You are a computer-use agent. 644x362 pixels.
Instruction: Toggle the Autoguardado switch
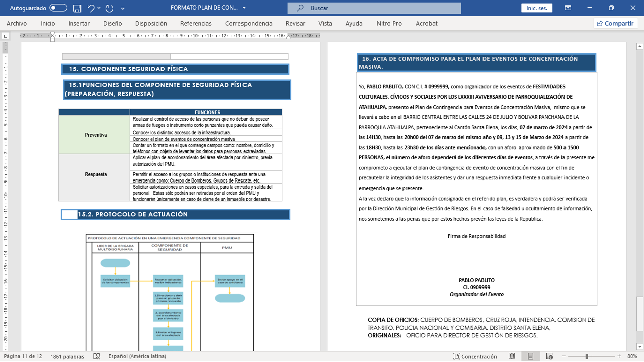coord(58,8)
